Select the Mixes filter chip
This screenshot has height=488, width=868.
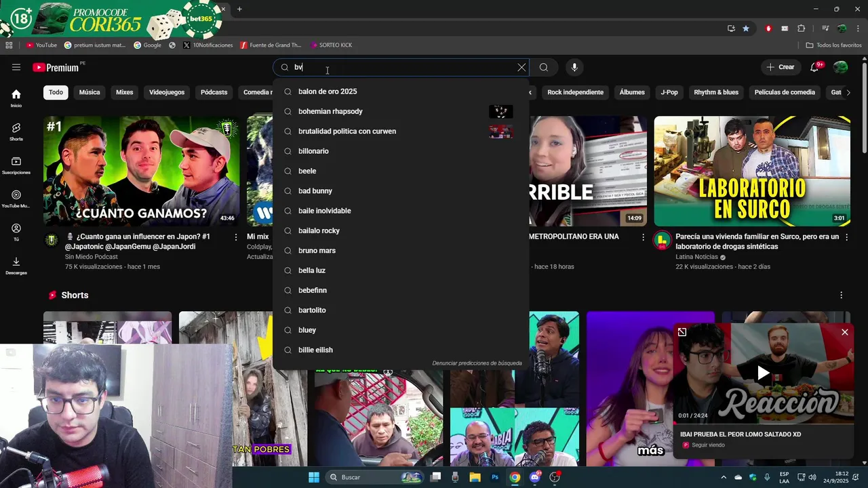coord(125,92)
